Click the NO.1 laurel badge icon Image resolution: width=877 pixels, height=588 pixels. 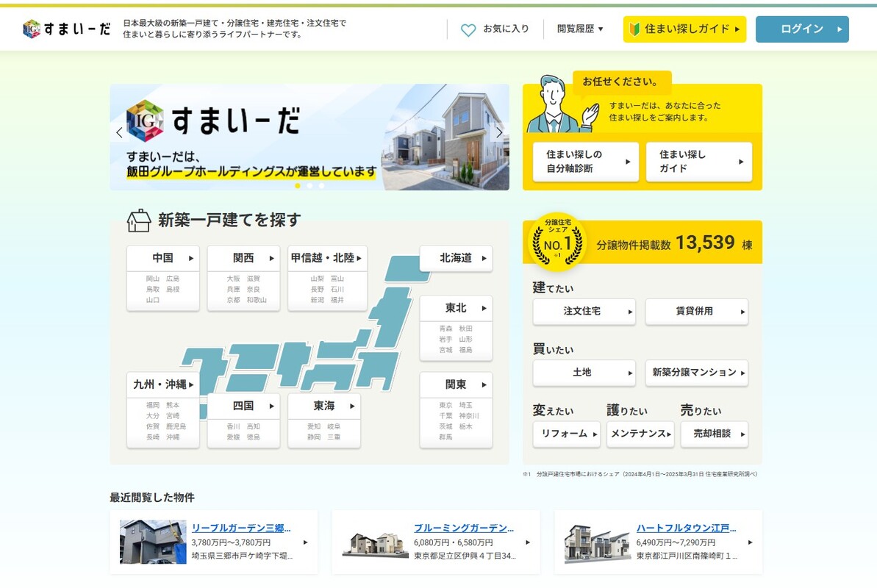(558, 242)
